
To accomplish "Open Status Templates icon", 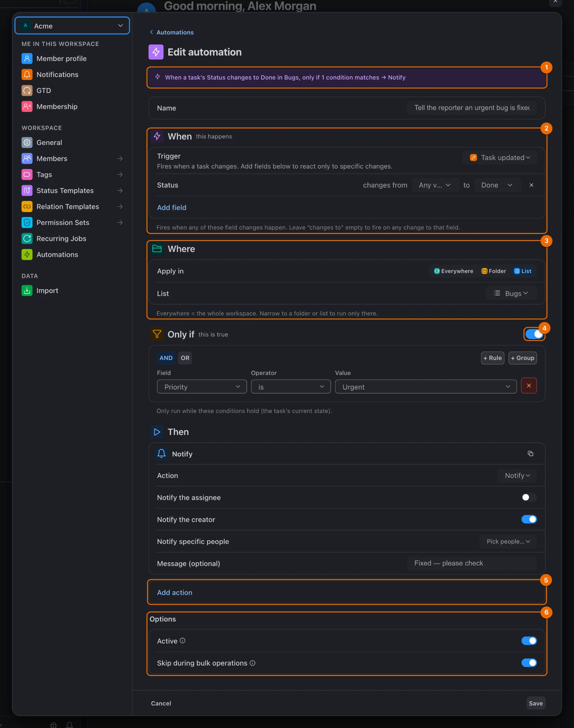I will pos(27,191).
